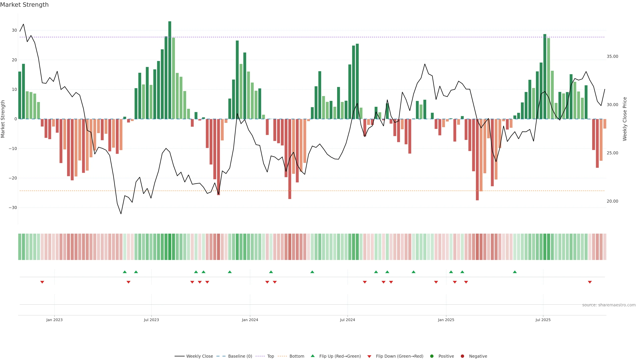Click the leftmost green flip-up triangle marker
Image resolution: width=644 pixels, height=362 pixels.
tap(125, 272)
